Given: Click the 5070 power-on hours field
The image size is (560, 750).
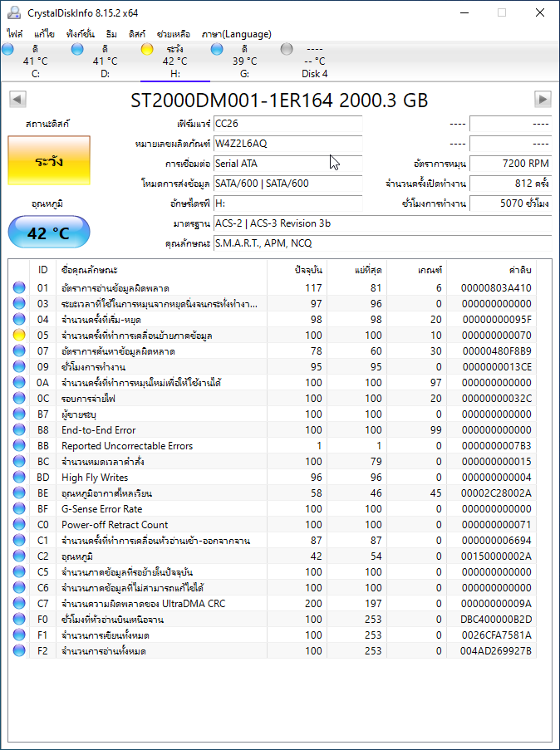Looking at the screenshot, I should click(x=510, y=203).
